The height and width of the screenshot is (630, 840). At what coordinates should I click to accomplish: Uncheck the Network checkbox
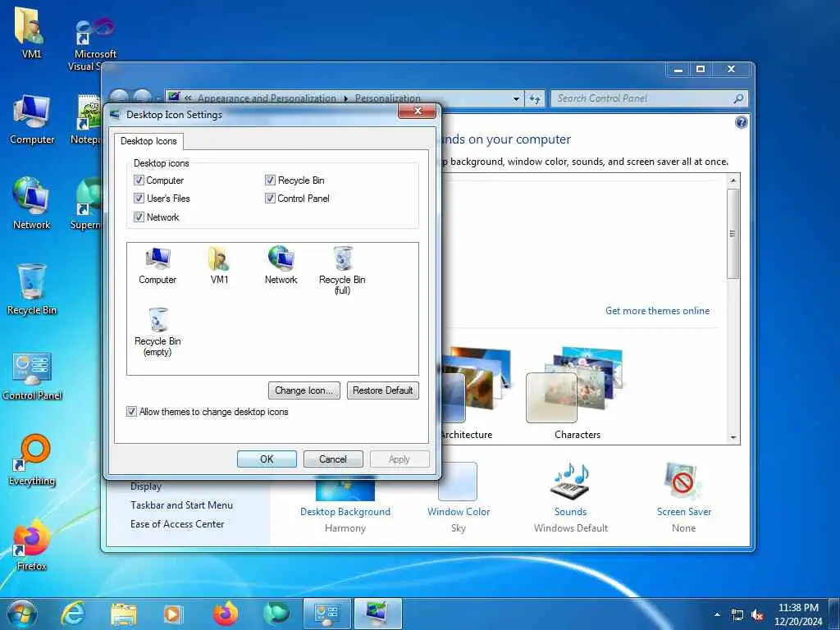(x=139, y=217)
